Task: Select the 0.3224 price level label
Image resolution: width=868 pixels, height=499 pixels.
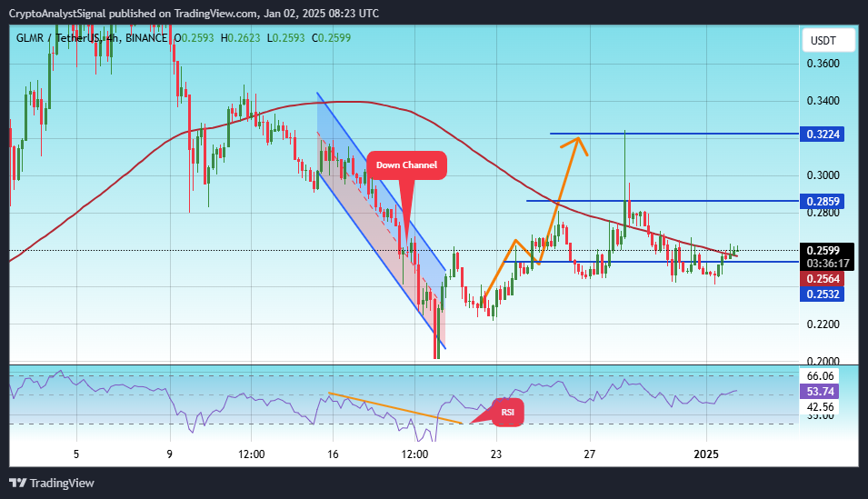Action: (x=822, y=134)
